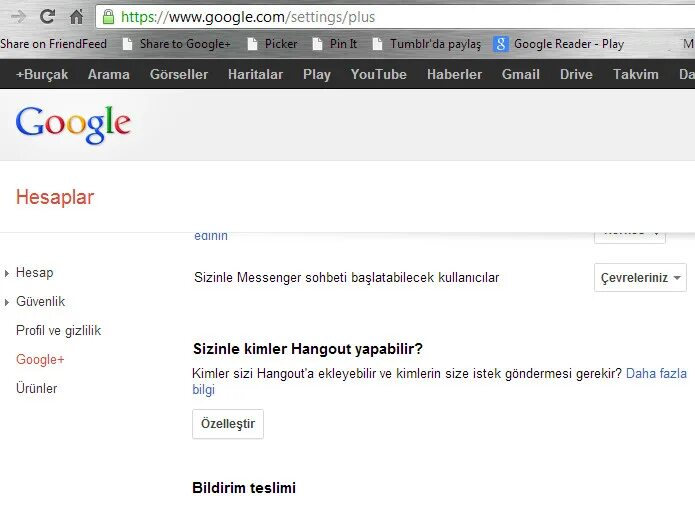
Task: Select Profil ve gizlilik in sidebar
Action: click(x=59, y=331)
